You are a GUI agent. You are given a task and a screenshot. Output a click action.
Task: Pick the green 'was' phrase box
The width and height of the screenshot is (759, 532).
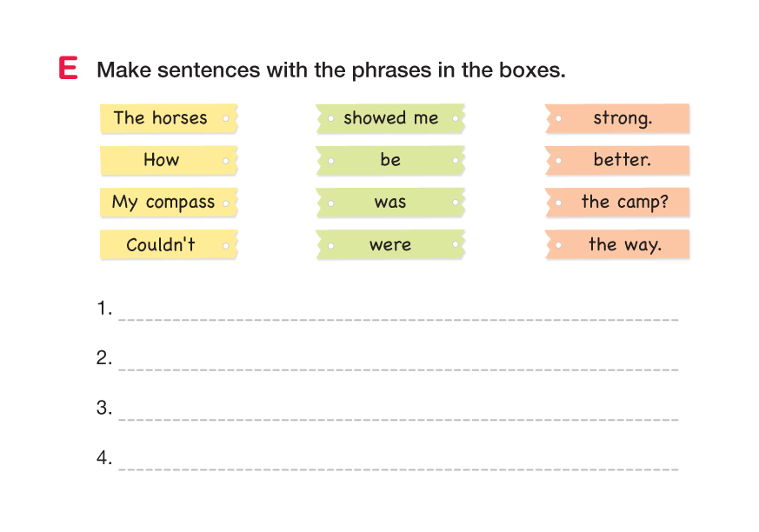(390, 203)
